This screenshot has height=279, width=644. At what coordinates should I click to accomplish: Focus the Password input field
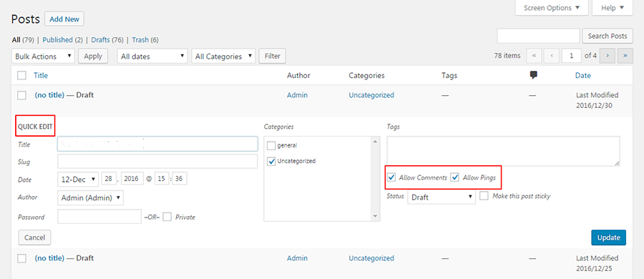(99, 217)
